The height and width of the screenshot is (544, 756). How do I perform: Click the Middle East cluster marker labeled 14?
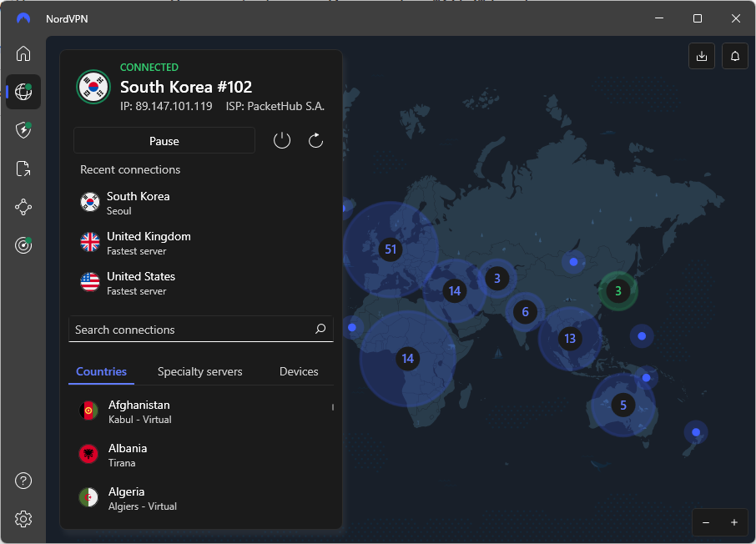(455, 291)
